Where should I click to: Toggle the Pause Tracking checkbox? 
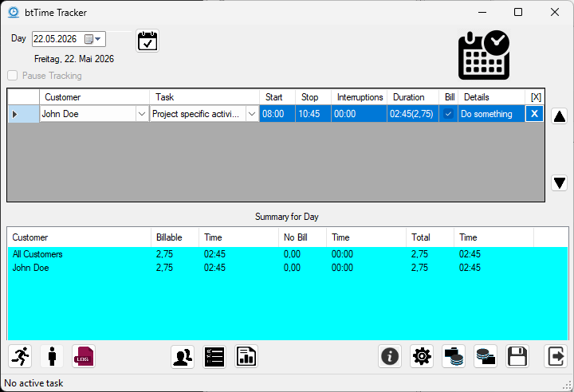pyautogui.click(x=13, y=76)
